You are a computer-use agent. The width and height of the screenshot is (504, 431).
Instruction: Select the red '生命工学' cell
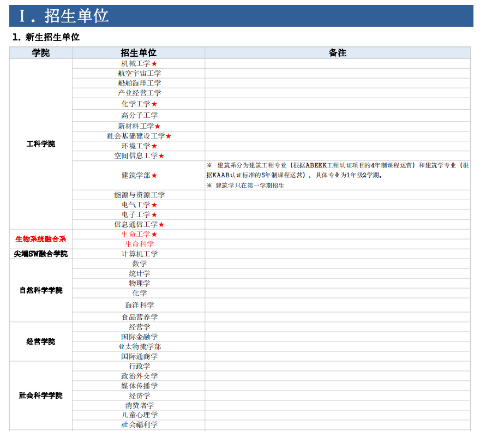coord(139,234)
